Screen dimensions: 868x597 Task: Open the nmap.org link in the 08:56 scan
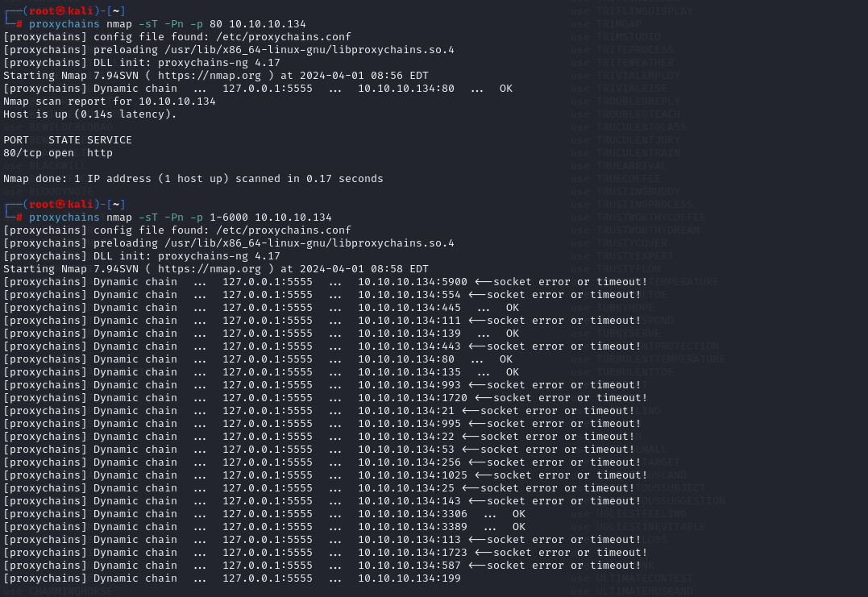pyautogui.click(x=209, y=76)
